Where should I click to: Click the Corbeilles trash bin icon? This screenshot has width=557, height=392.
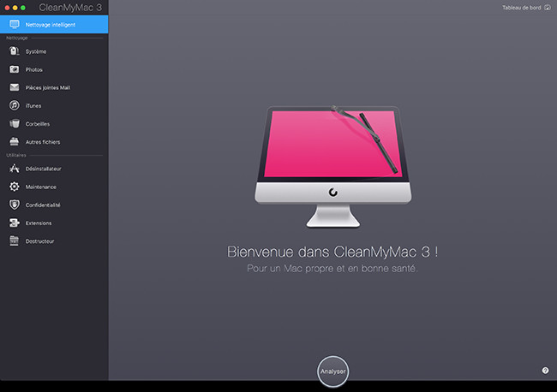pos(15,123)
